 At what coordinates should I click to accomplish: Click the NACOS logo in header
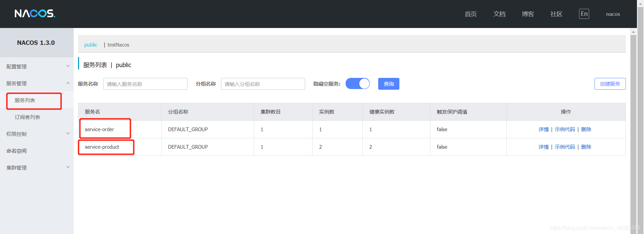click(35, 13)
